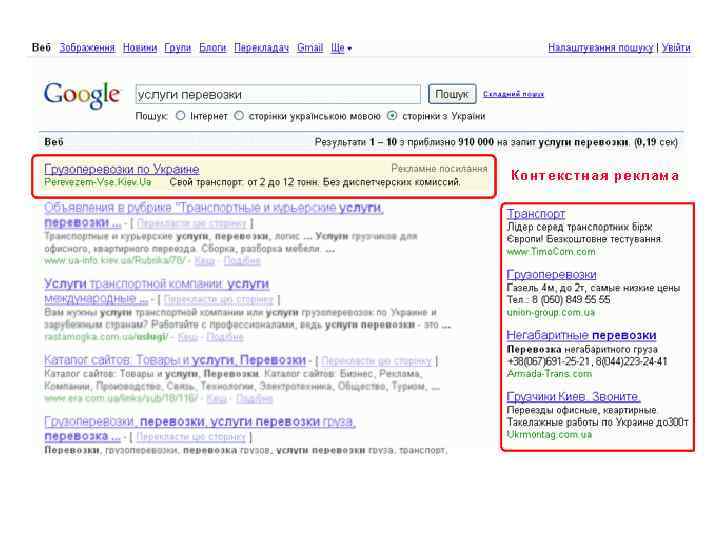Viewport: 720px width, 540px height.
Task: Open the Грузоперевозки по Украине ad link
Action: click(x=122, y=169)
